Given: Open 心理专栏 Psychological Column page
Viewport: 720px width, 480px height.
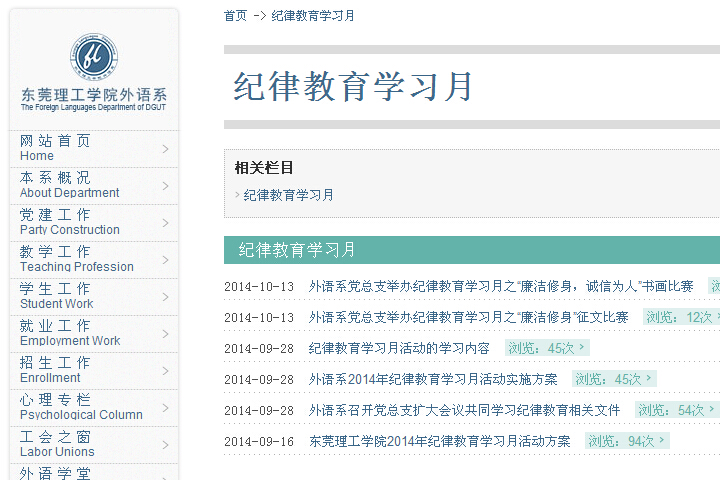Looking at the screenshot, I should pos(80,407).
